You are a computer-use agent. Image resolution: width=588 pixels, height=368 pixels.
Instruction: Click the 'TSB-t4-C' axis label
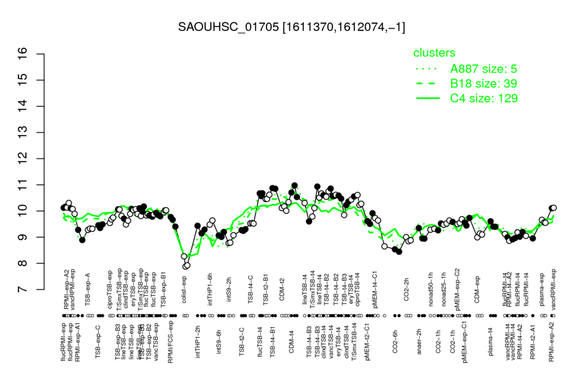click(250, 289)
